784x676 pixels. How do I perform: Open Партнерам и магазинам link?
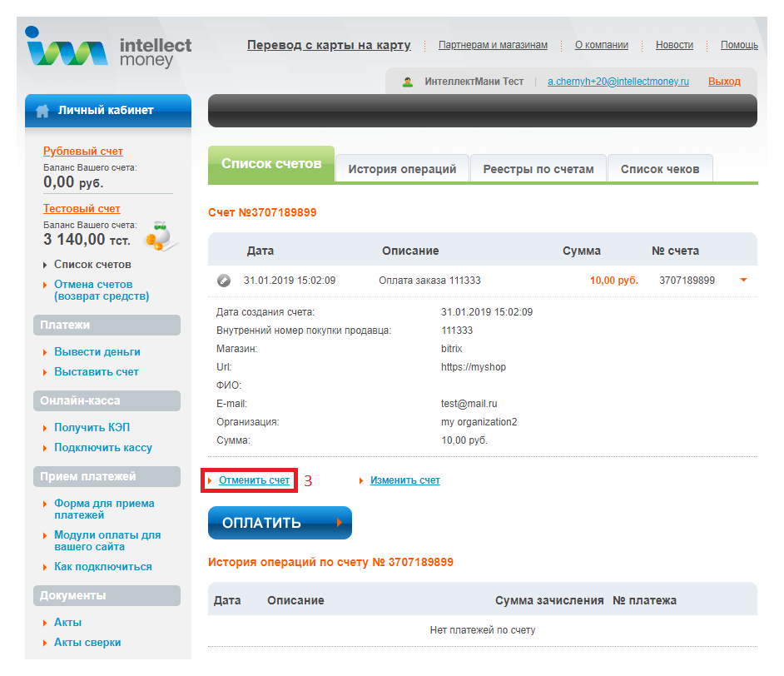coord(493,45)
